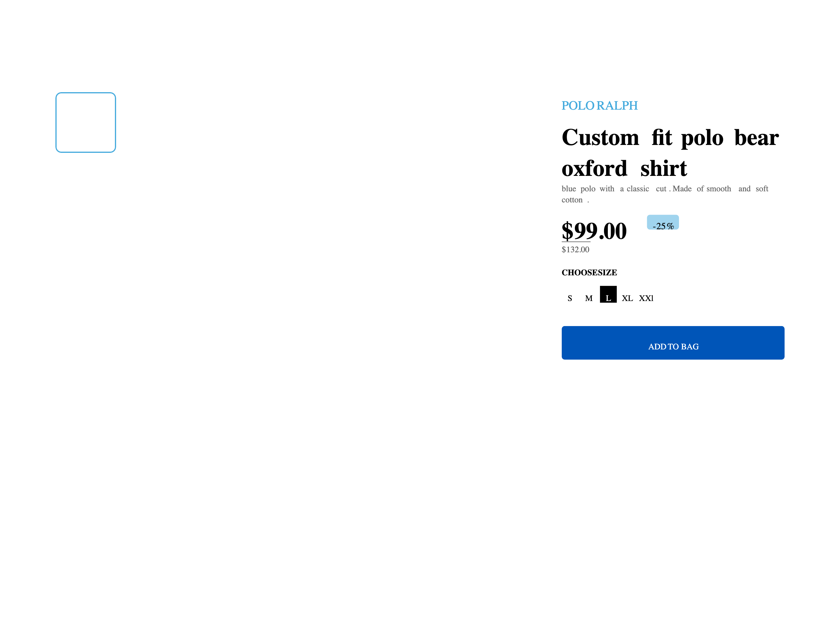Viewport: 840px width, 630px height.
Task: Pick size XL
Action: tap(627, 298)
